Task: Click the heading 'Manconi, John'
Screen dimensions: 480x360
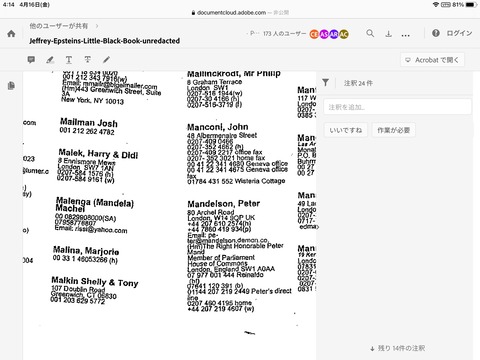Action: coord(218,127)
